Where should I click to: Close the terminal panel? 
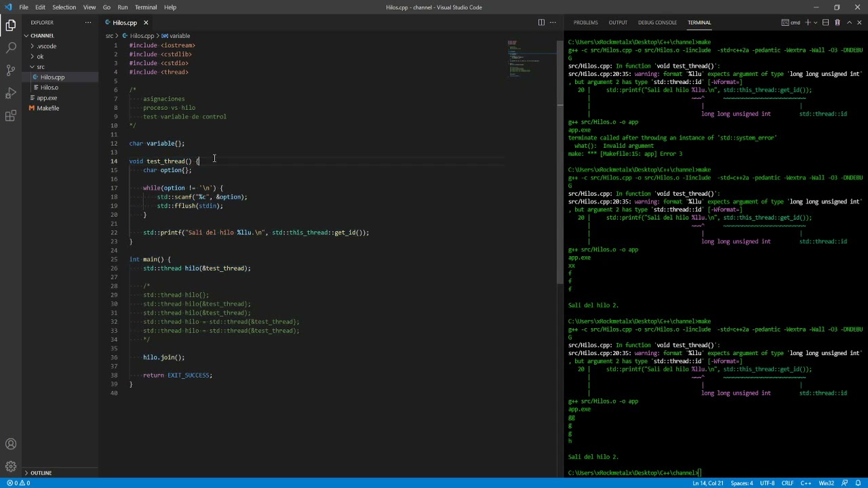pos(859,22)
